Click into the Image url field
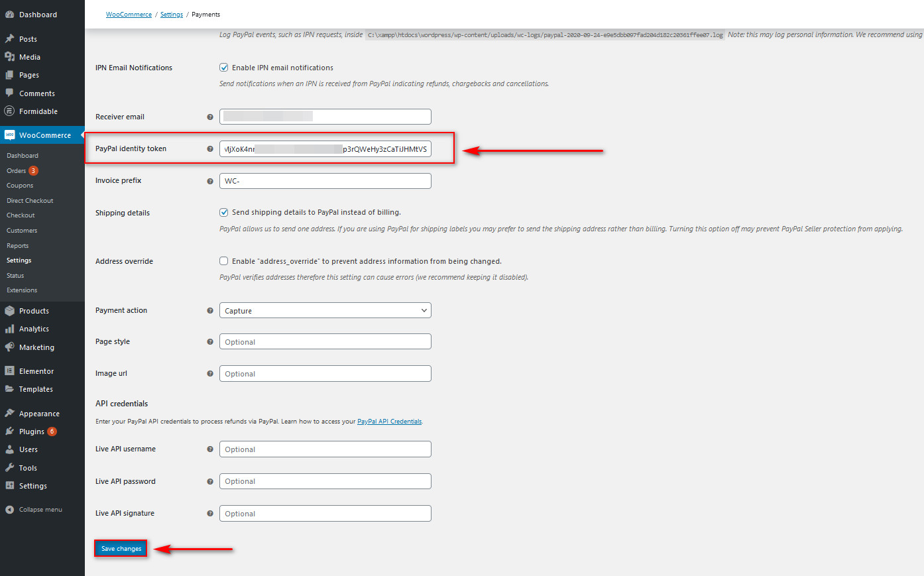924x576 pixels. (x=325, y=374)
